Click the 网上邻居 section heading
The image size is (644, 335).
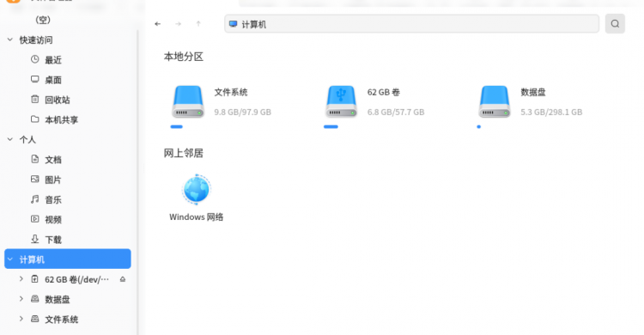[184, 153]
